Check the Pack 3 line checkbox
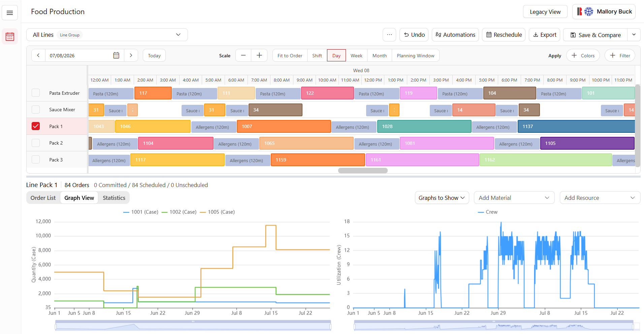The width and height of the screenshot is (644, 334). (36, 160)
